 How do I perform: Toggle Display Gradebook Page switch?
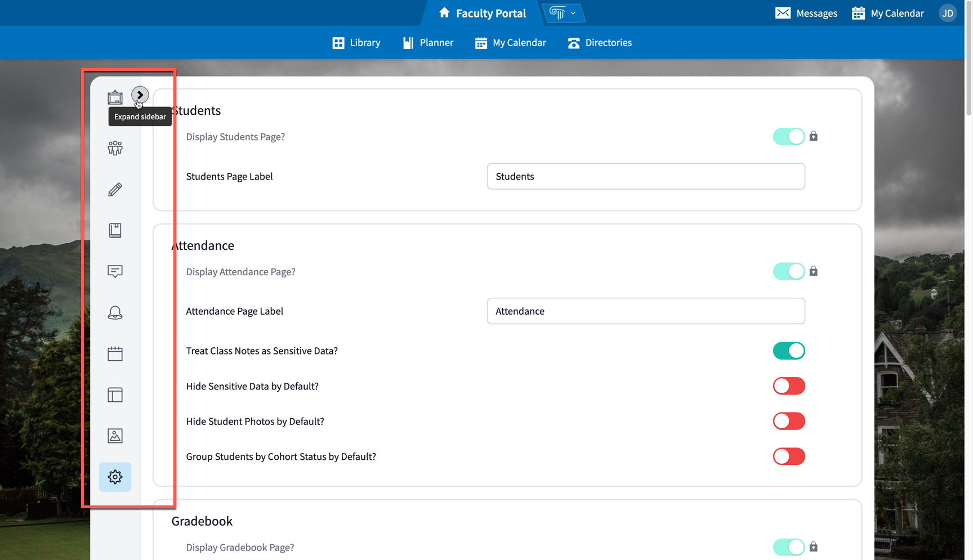click(789, 547)
